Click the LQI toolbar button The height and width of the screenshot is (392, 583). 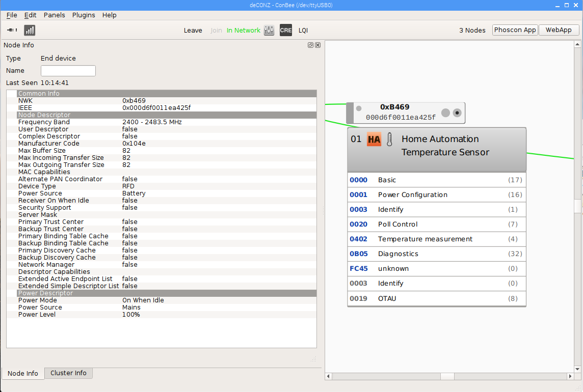click(303, 31)
